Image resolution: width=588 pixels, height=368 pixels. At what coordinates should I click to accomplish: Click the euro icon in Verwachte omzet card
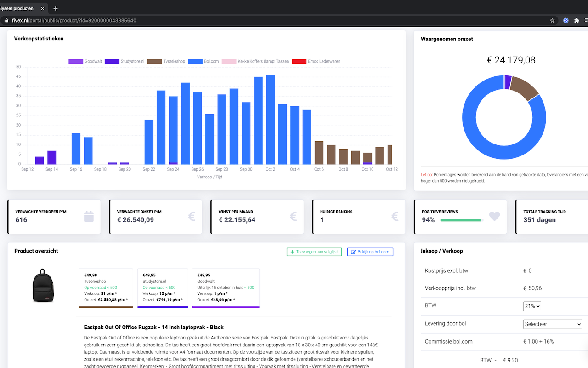point(192,216)
